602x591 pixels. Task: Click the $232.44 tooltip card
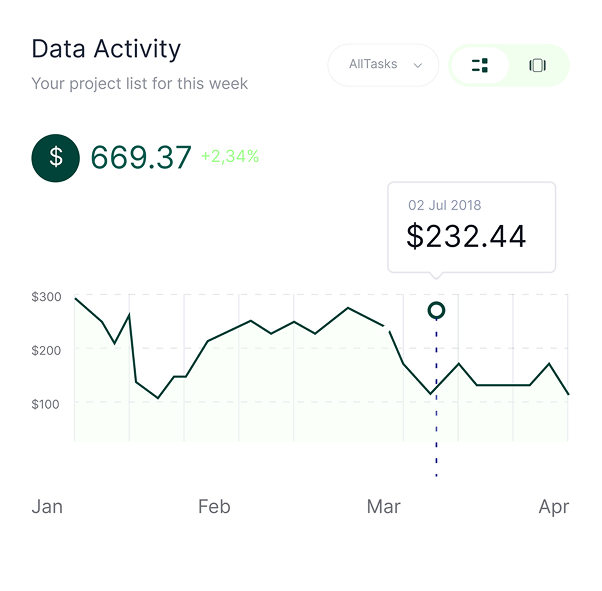tap(471, 227)
